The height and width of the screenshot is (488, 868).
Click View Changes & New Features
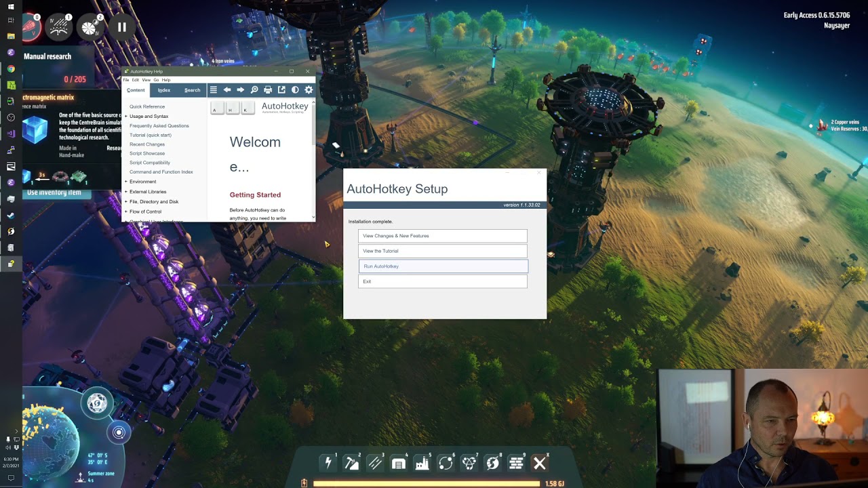coord(443,236)
